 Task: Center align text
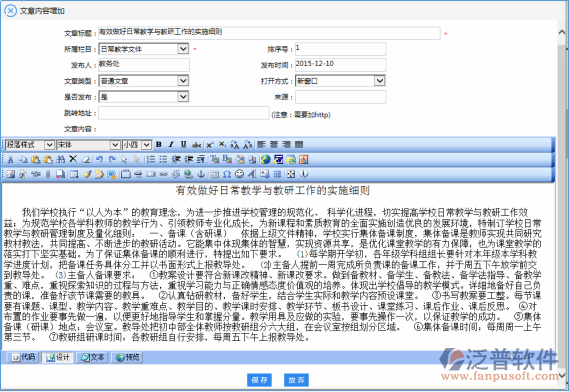(274, 145)
